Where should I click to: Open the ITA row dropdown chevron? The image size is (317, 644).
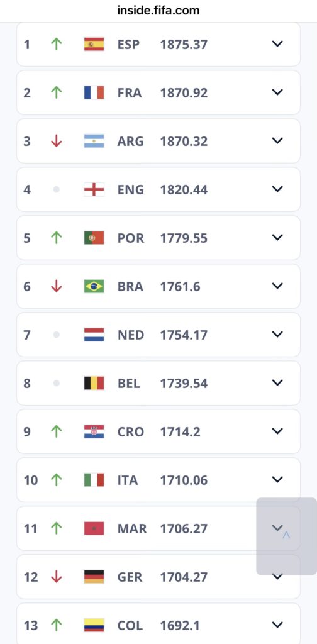click(277, 479)
